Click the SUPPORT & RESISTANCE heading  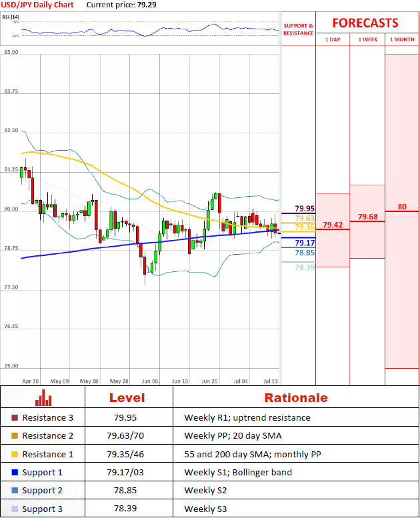click(299, 29)
